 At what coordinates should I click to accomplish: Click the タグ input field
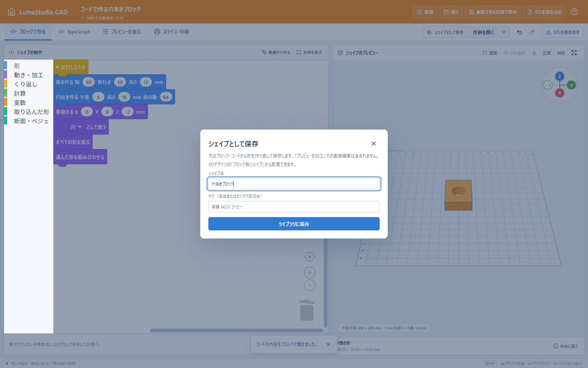click(x=294, y=206)
